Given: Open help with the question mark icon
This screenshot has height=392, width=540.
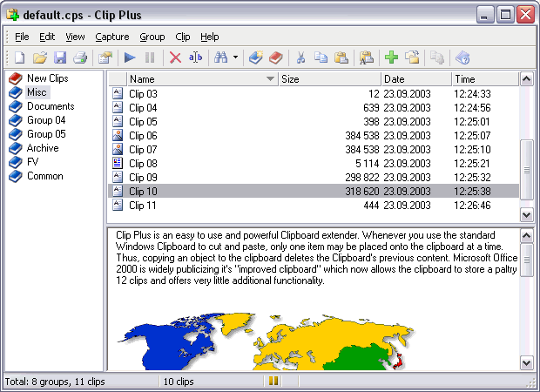Looking at the screenshot, I should [x=462, y=57].
